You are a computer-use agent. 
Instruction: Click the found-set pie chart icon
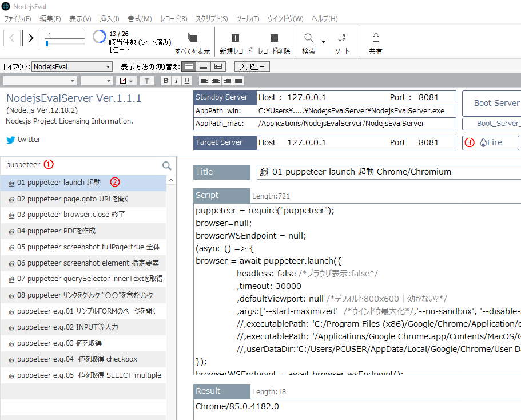click(99, 37)
